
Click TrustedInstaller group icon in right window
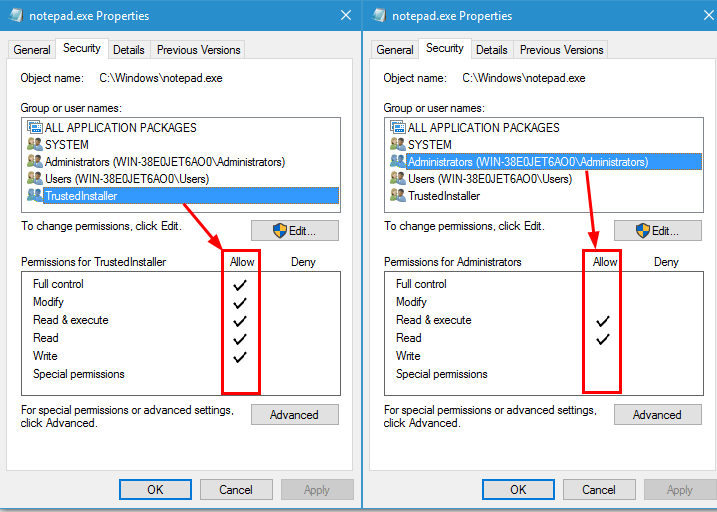coord(397,195)
